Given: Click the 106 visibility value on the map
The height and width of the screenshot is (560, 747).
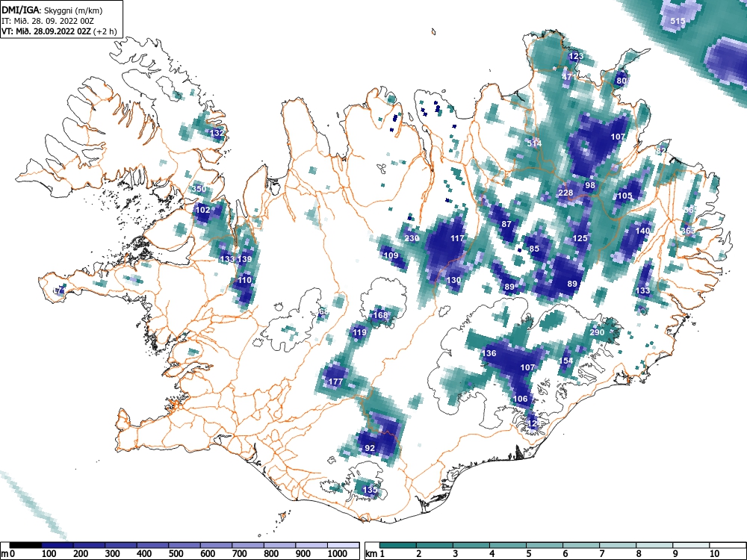Looking at the screenshot, I should (x=521, y=399).
